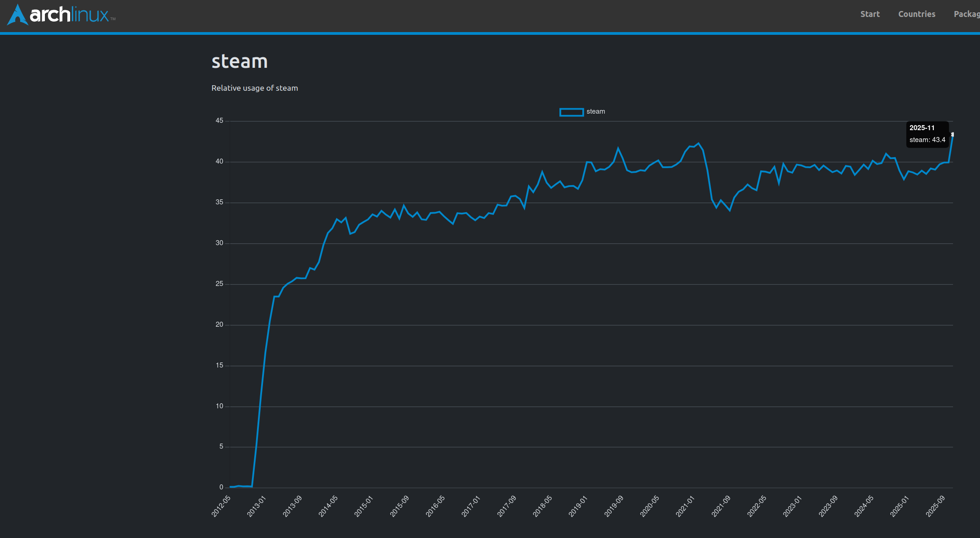Click the steam legend label text
This screenshot has width=980, height=538.
596,112
